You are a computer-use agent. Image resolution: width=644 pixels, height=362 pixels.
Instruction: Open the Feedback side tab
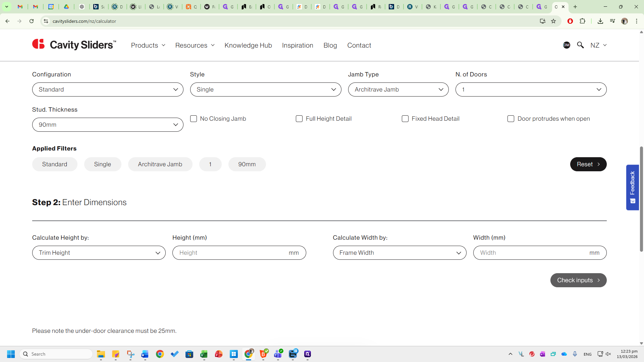tap(632, 187)
